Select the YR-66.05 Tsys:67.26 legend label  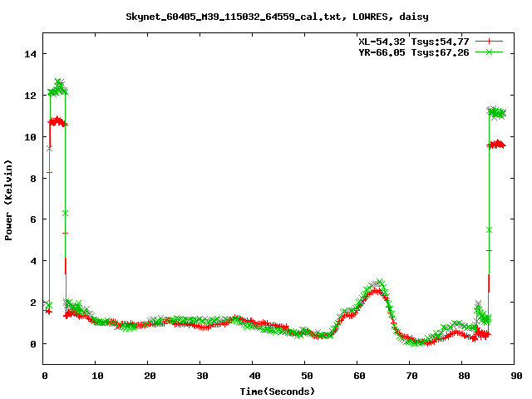[x=414, y=52]
